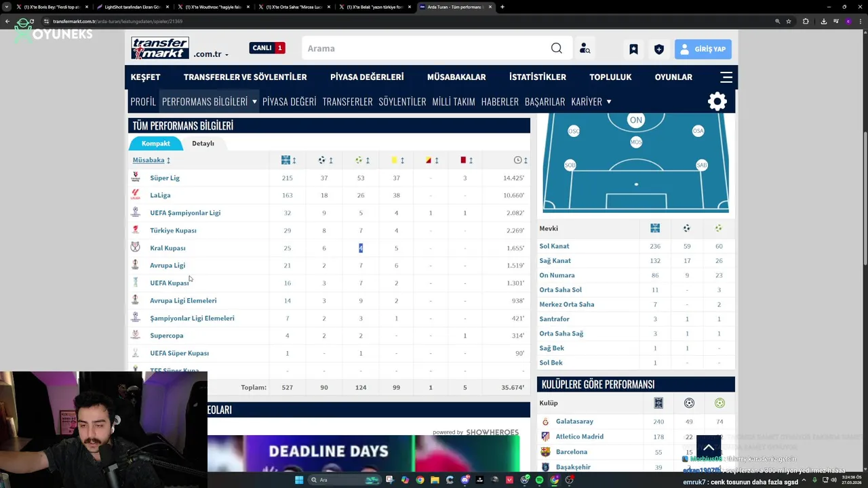Image resolution: width=868 pixels, height=488 pixels.
Task: Click the Giriş Yap login button
Action: (x=703, y=49)
